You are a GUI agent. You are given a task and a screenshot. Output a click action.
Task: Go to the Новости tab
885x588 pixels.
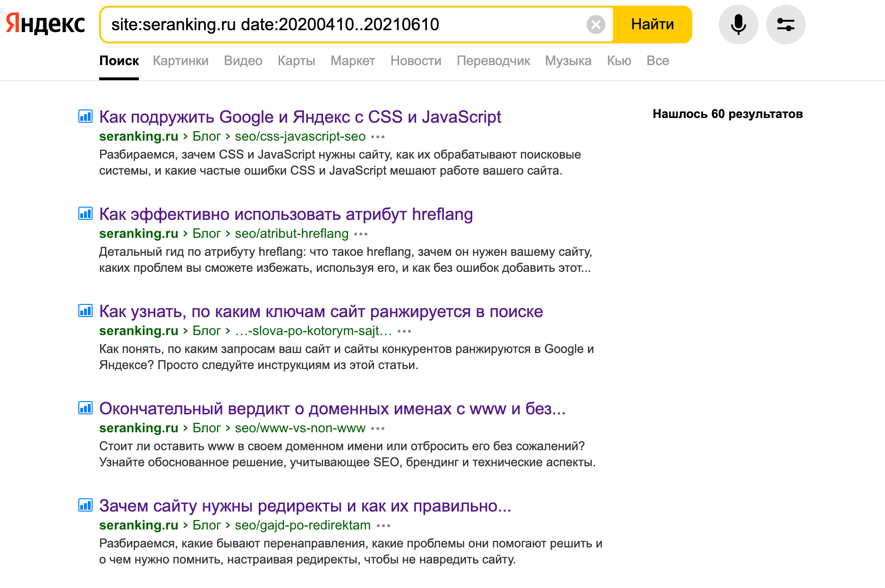pos(416,61)
